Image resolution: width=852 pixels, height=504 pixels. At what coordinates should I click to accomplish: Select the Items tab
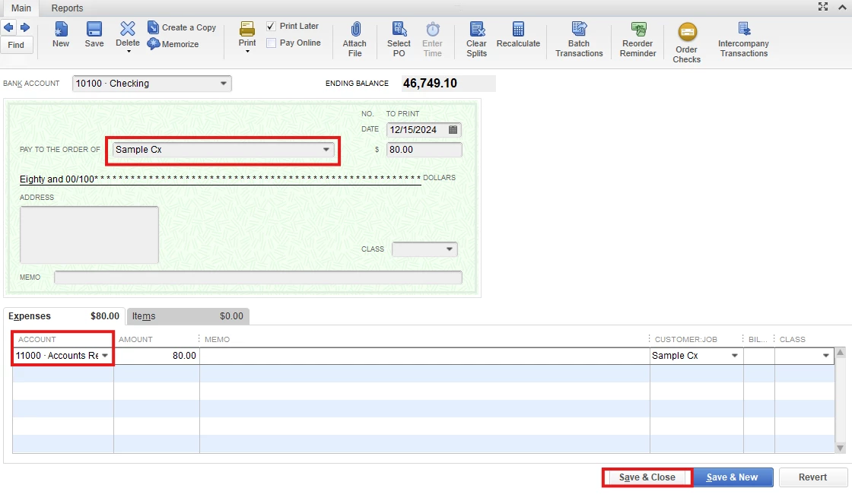click(187, 316)
